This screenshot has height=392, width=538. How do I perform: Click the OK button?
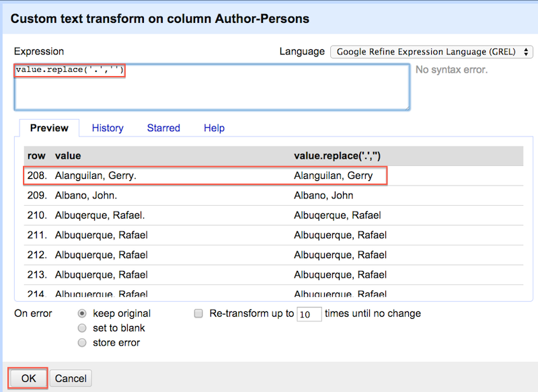pos(28,378)
